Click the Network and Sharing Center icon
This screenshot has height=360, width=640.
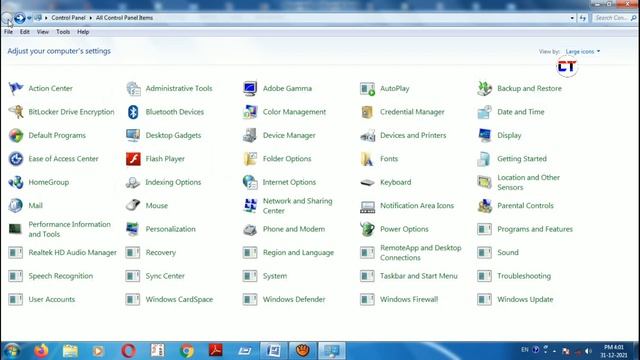click(250, 205)
